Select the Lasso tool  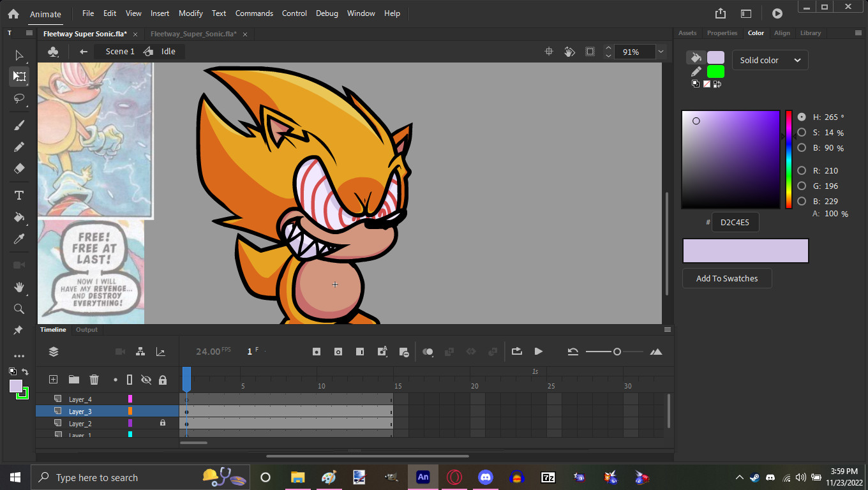(x=19, y=98)
